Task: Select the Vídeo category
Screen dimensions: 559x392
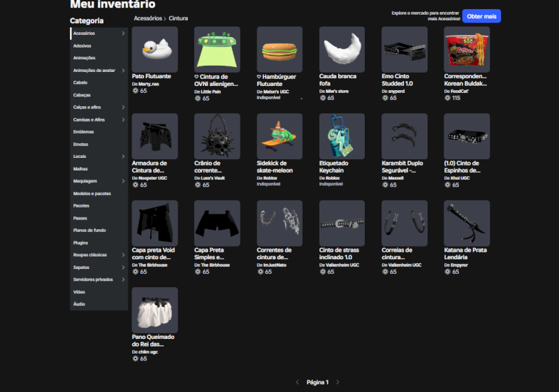Action: (x=99, y=292)
